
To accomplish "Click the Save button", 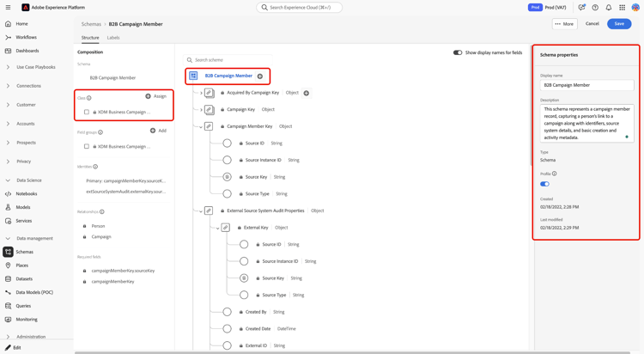I will 619,24.
